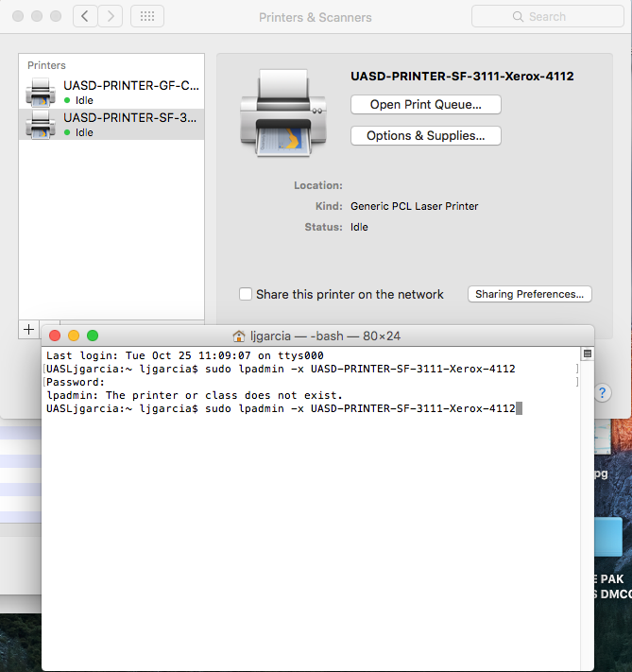632x672 pixels.
Task: Click the Terminal split pane icon near scrollbar
Action: [588, 353]
